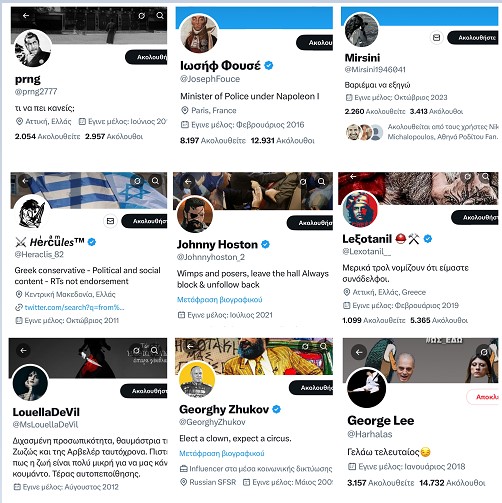Image resolution: width=502 pixels, height=503 pixels.
Task: Open Lεξotanil profile avatar picture
Action: click(x=360, y=209)
